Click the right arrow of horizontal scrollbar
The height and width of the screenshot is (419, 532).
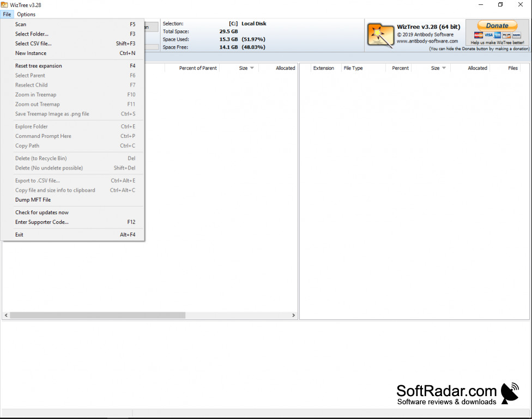[x=293, y=315]
